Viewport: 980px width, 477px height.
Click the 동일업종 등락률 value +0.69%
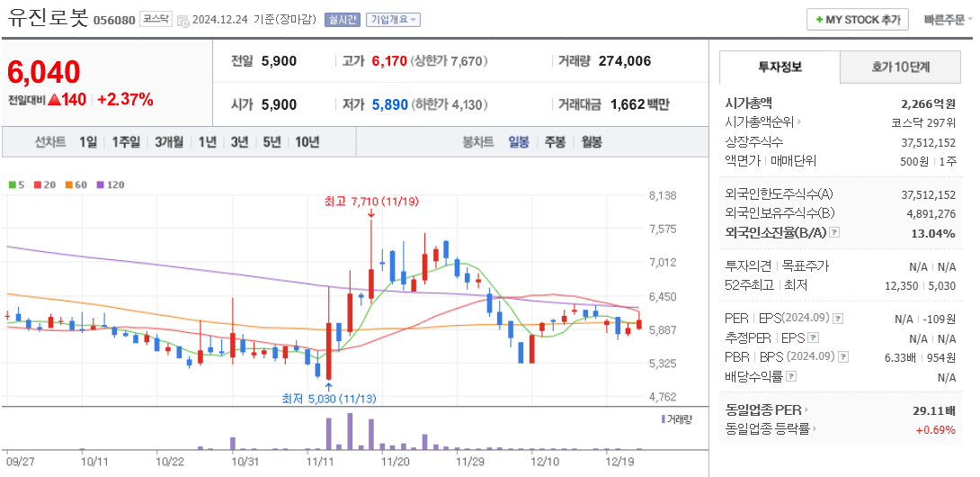(936, 429)
